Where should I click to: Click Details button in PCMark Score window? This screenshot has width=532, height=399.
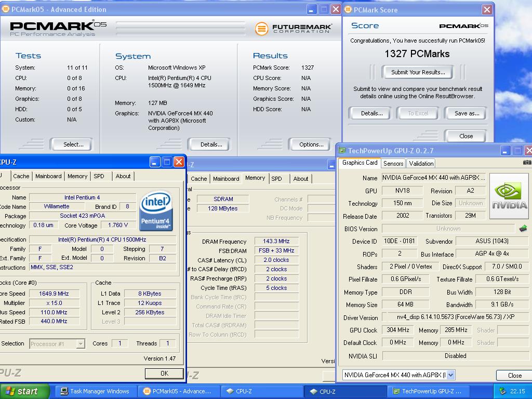pyautogui.click(x=371, y=113)
